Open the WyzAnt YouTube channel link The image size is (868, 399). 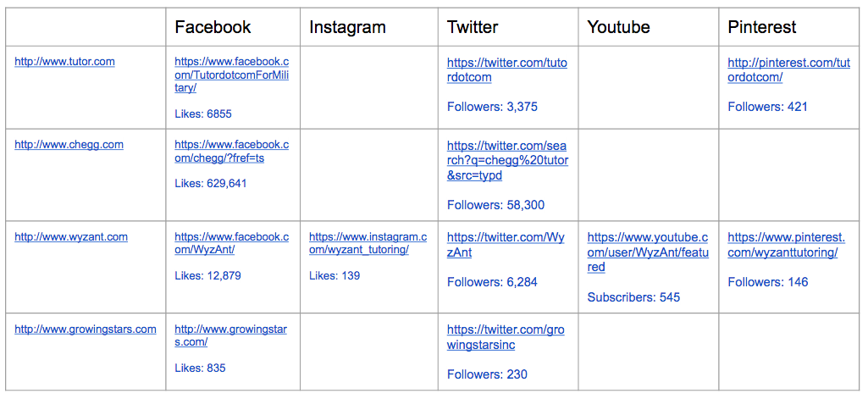tap(648, 252)
